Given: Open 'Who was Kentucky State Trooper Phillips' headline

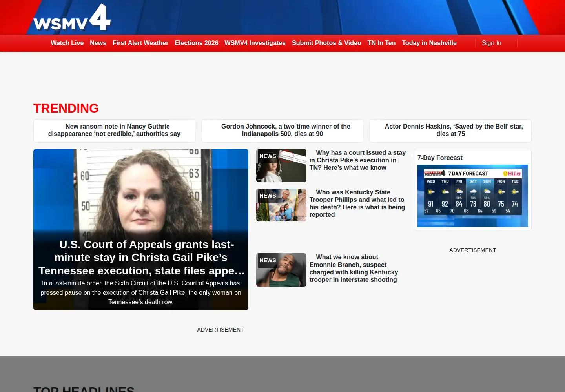Looking at the screenshot, I should point(357,203).
